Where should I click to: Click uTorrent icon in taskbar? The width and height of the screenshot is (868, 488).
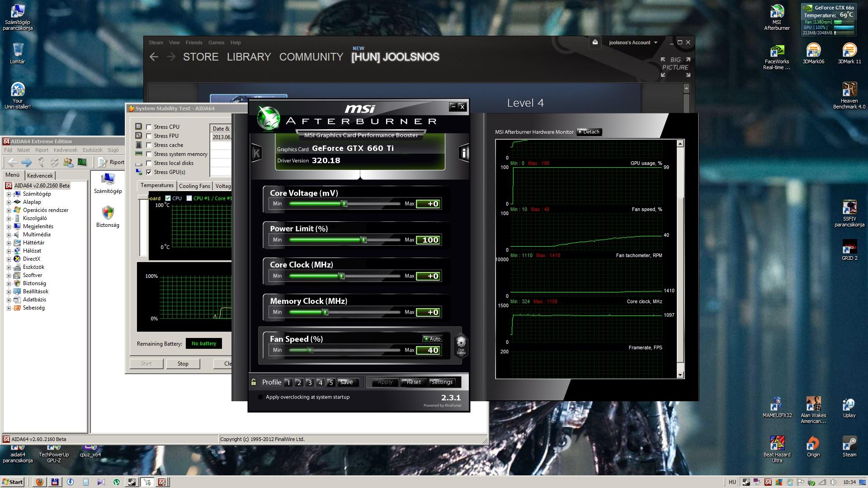tap(116, 482)
